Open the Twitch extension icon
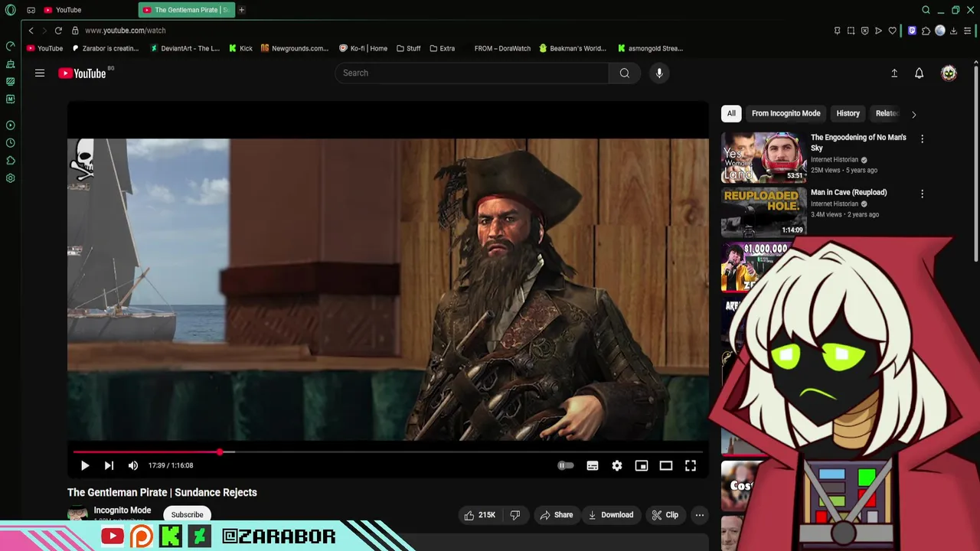Screen dimensions: 980x551 point(912,31)
